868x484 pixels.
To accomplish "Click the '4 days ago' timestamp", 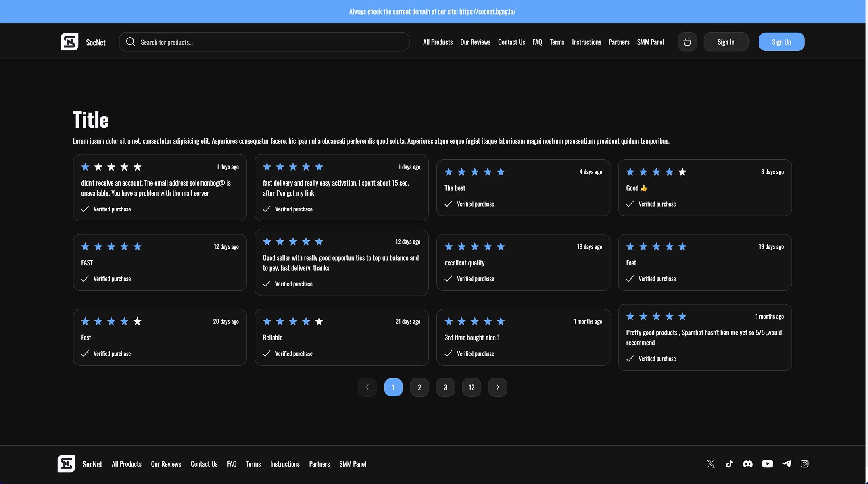I will click(x=590, y=172).
